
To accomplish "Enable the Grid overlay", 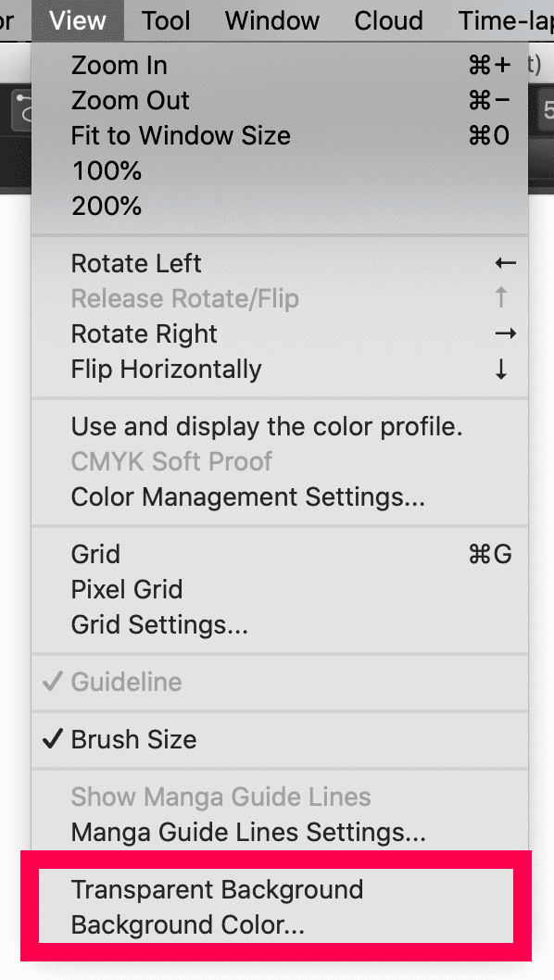I will coord(95,554).
